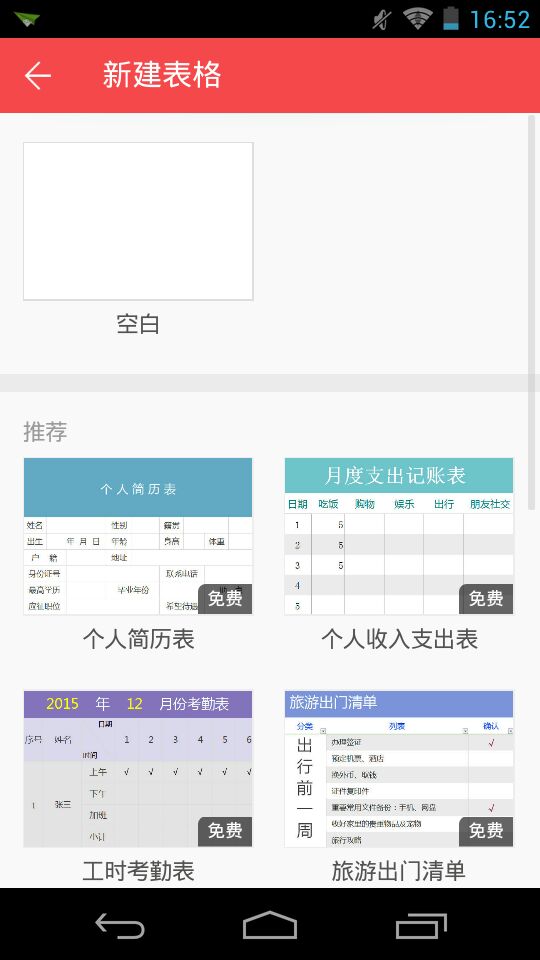Tap 免费 badge on 旅游出门清单
The height and width of the screenshot is (960, 540).
pos(486,831)
